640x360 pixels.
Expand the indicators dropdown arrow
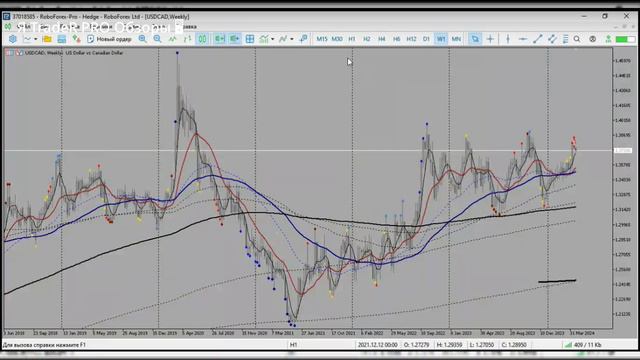(x=272, y=39)
